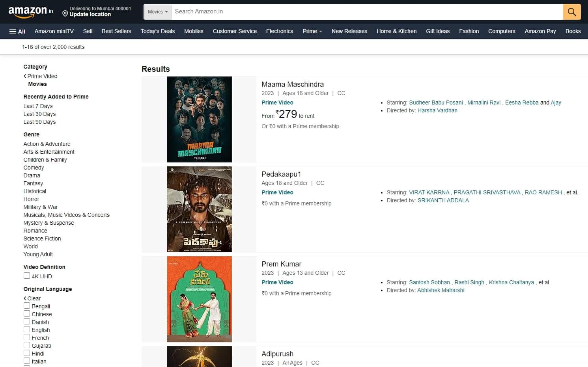Open the All hamburger menu

17,32
